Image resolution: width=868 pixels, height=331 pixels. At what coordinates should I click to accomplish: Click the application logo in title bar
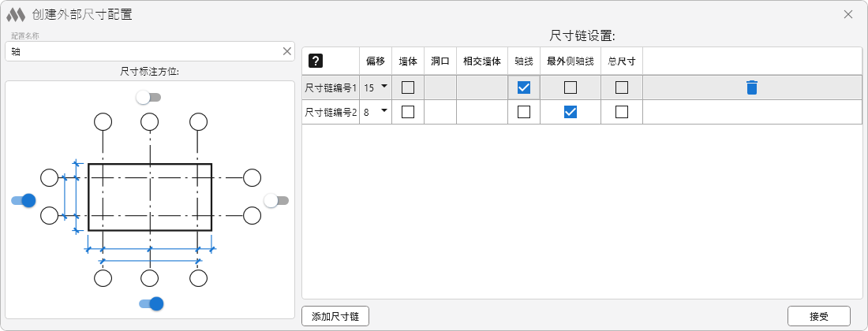pos(15,14)
